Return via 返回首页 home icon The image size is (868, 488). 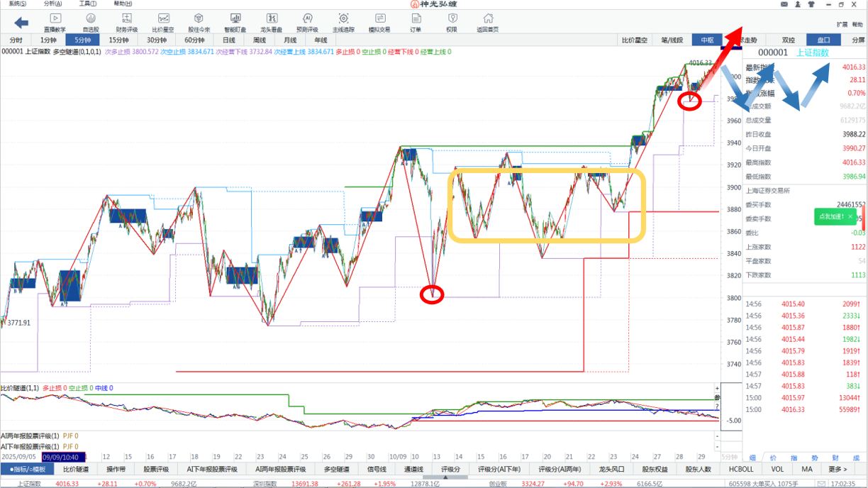coord(487,23)
